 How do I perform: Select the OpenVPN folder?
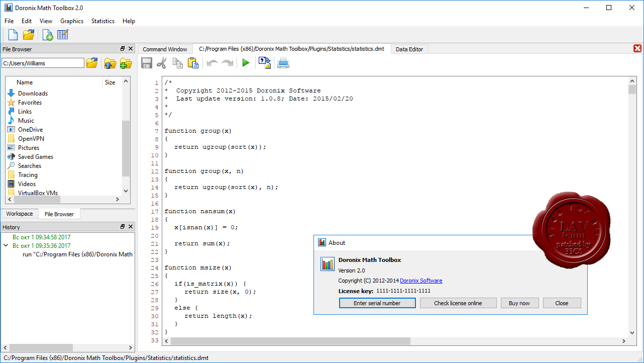[31, 139]
